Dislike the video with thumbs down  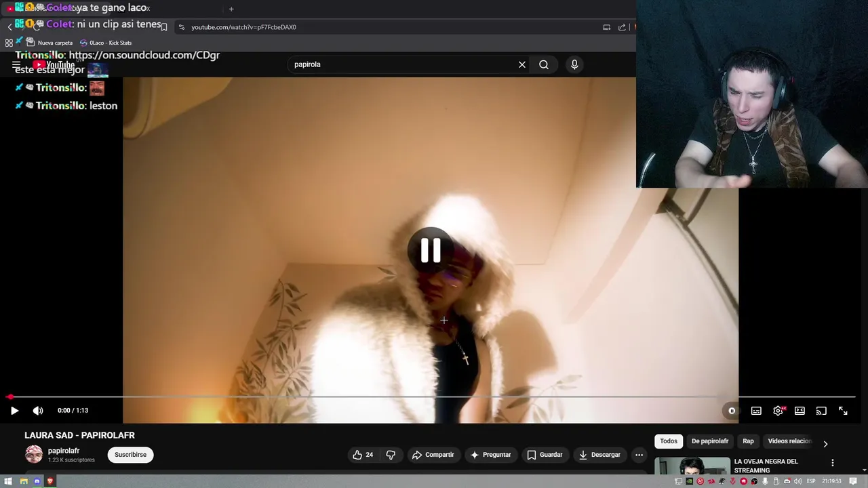(391, 455)
